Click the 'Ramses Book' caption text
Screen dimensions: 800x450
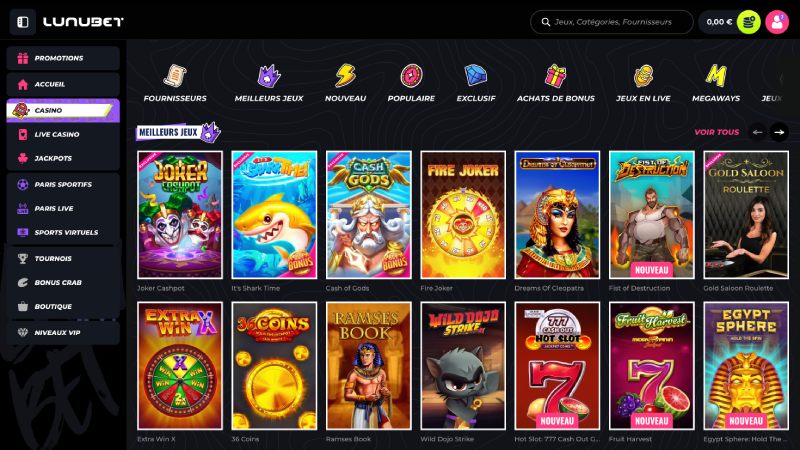[348, 439]
